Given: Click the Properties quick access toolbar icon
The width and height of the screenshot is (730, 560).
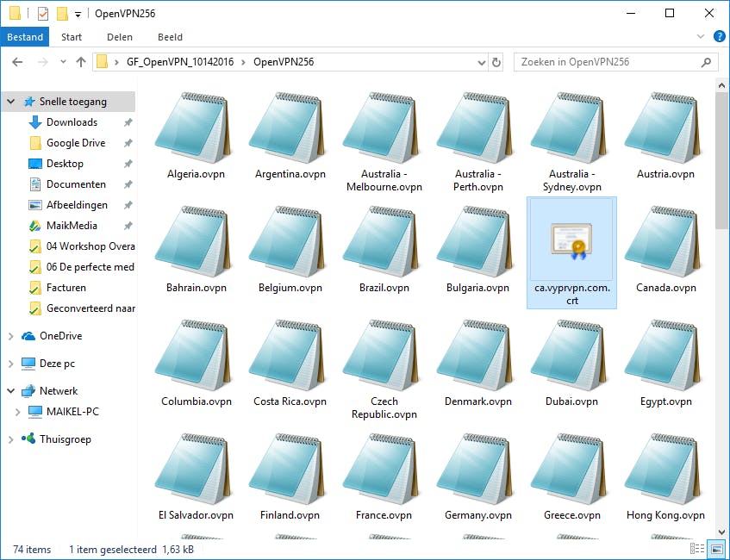Looking at the screenshot, I should (43, 14).
